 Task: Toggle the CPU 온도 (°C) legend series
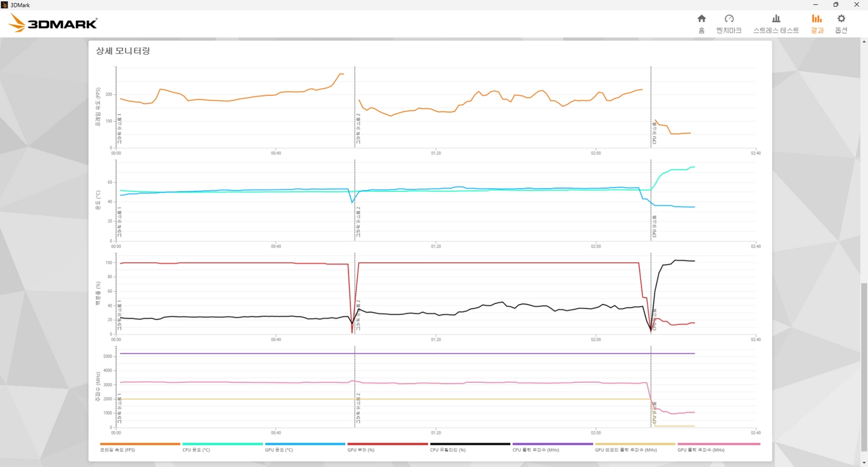(x=222, y=446)
